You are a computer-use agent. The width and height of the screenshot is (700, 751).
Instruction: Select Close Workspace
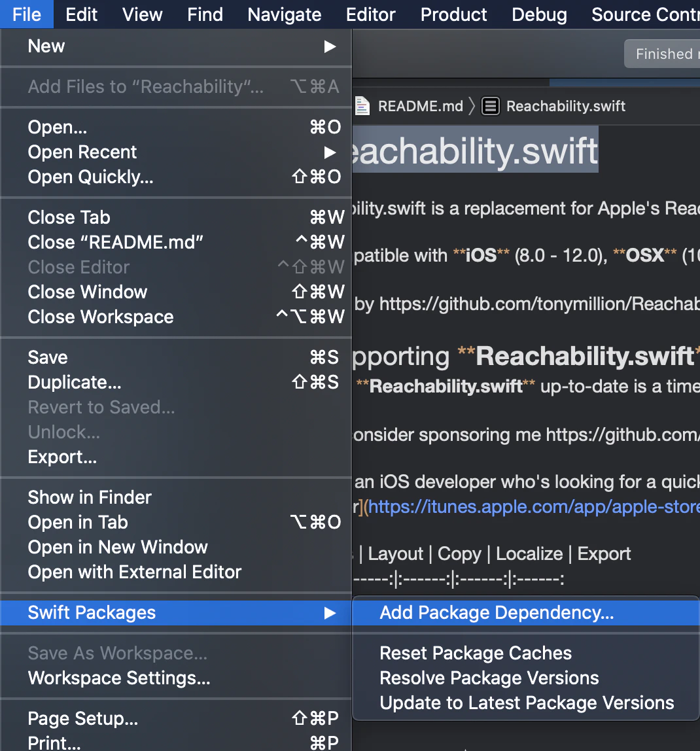(x=176, y=317)
